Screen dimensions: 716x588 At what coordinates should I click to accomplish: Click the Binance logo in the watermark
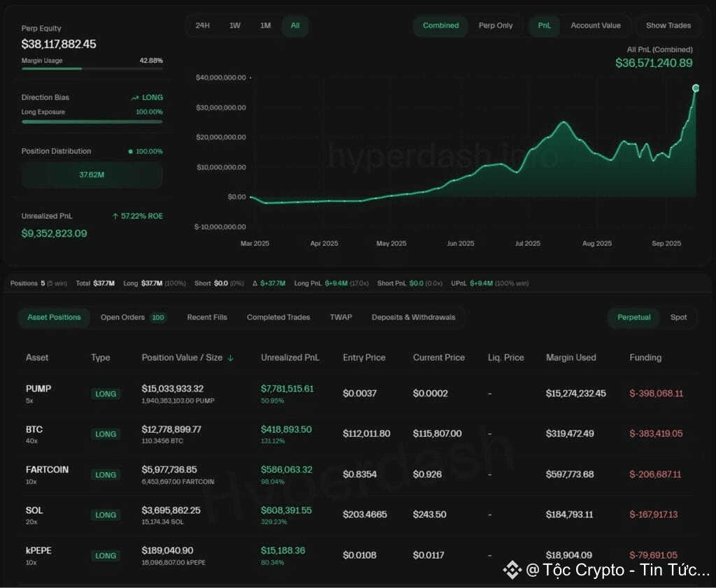click(x=512, y=570)
